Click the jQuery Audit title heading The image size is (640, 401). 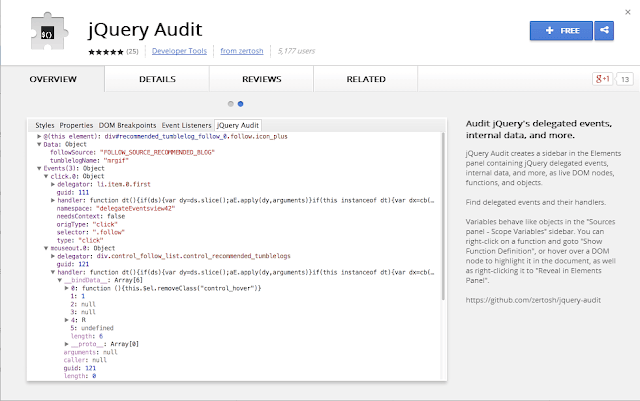(x=145, y=30)
